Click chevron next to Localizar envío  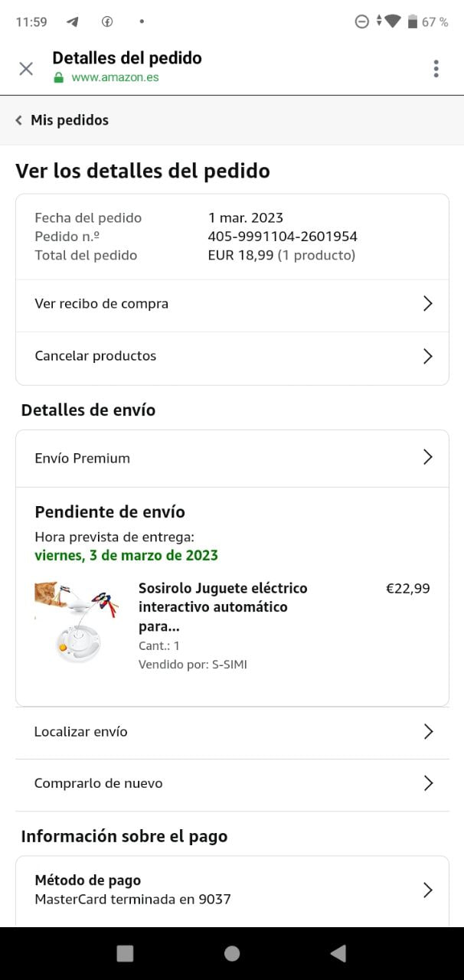[x=428, y=732]
